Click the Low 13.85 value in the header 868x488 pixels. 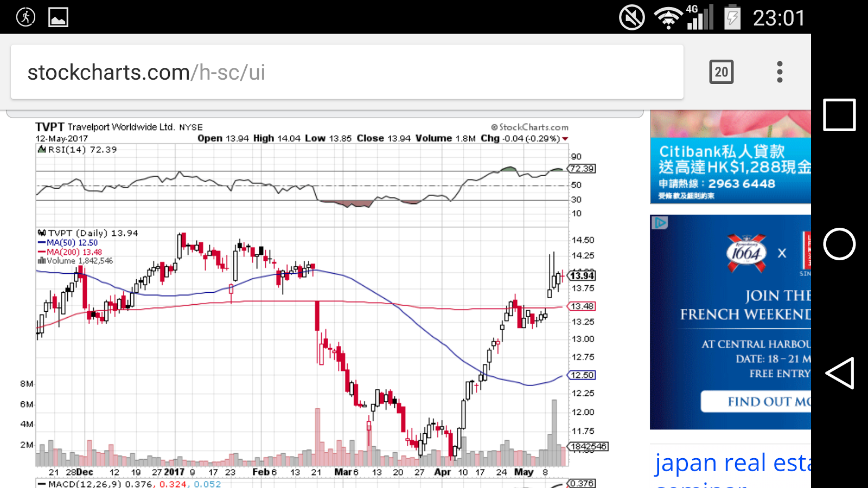[x=328, y=138]
